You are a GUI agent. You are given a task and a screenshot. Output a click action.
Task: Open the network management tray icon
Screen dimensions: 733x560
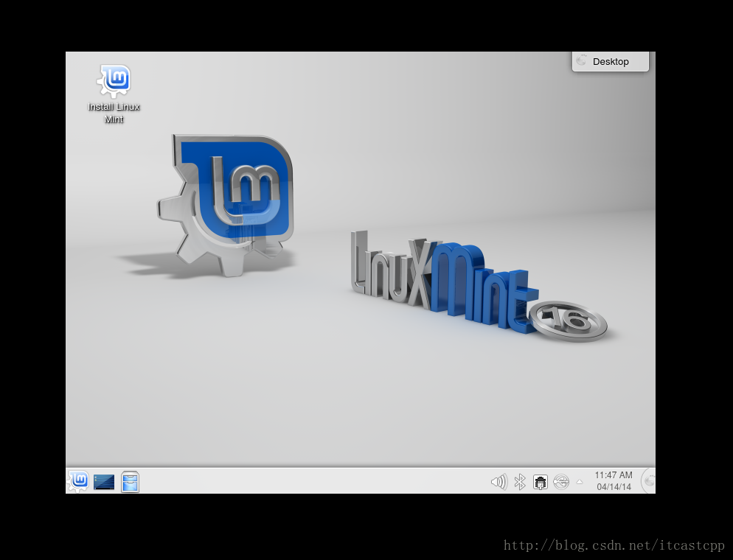click(x=541, y=482)
